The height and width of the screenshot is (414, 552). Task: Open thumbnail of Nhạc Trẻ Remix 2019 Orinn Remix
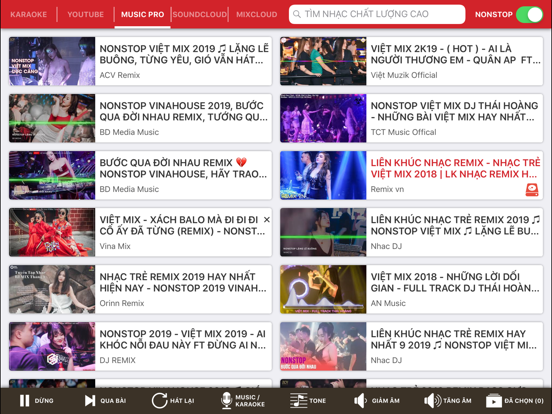(52, 289)
